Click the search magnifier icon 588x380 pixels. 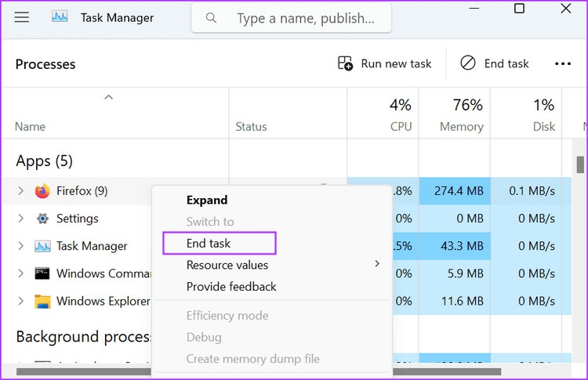point(211,17)
